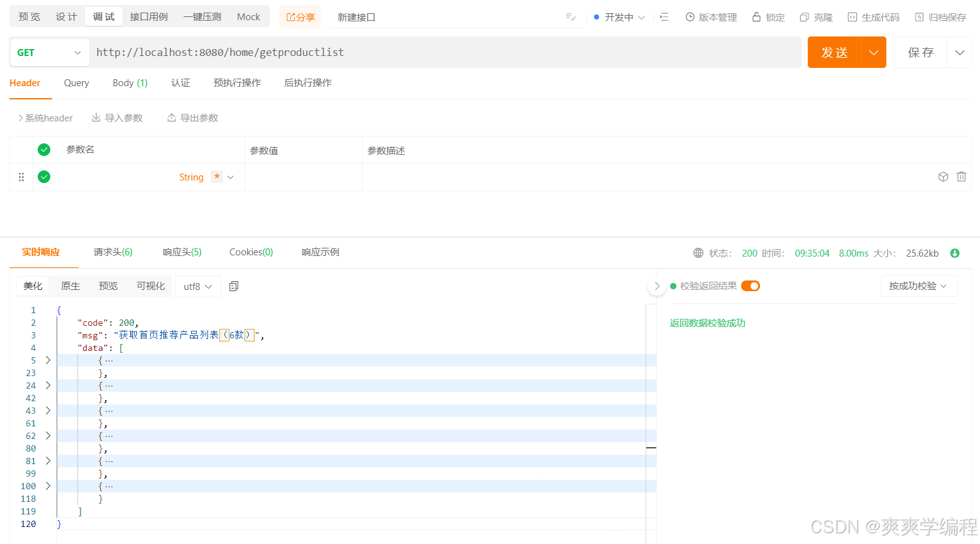
Task: Open the utf8 encoding dropdown
Action: click(198, 286)
